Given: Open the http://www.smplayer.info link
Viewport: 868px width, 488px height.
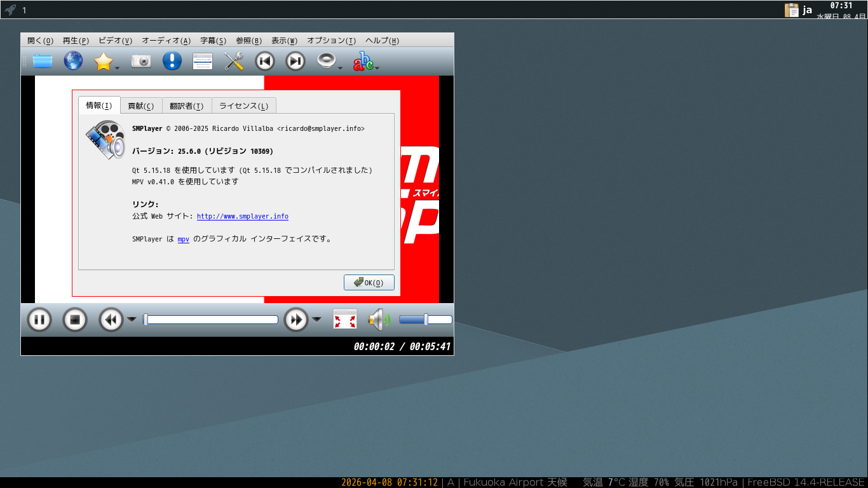Looking at the screenshot, I should [x=243, y=217].
